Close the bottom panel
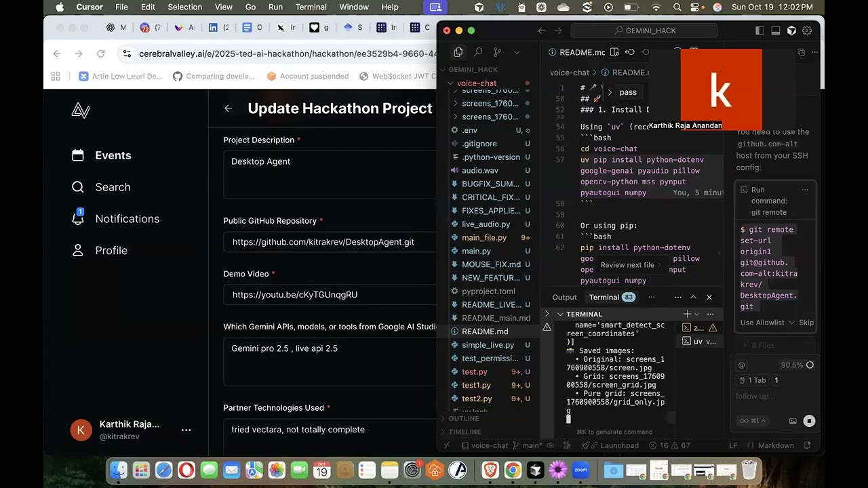This screenshot has width=868, height=488. [x=709, y=297]
